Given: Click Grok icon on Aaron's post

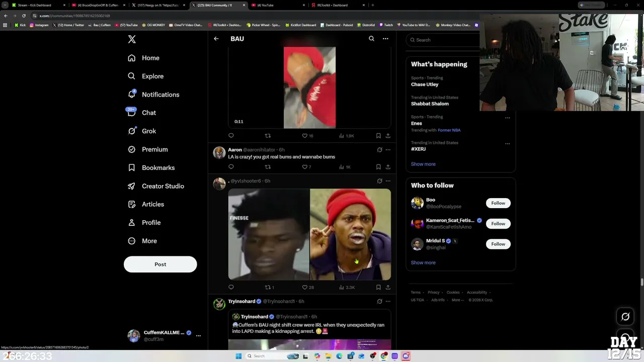Looking at the screenshot, I should pyautogui.click(x=379, y=150).
